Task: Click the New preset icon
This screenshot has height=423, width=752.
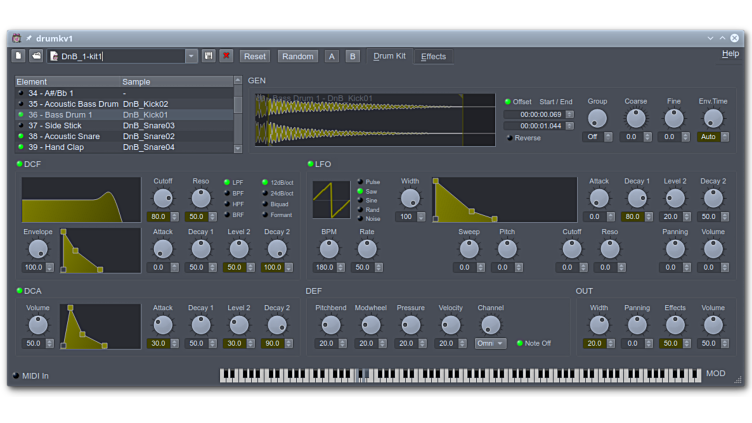Action: (19, 56)
